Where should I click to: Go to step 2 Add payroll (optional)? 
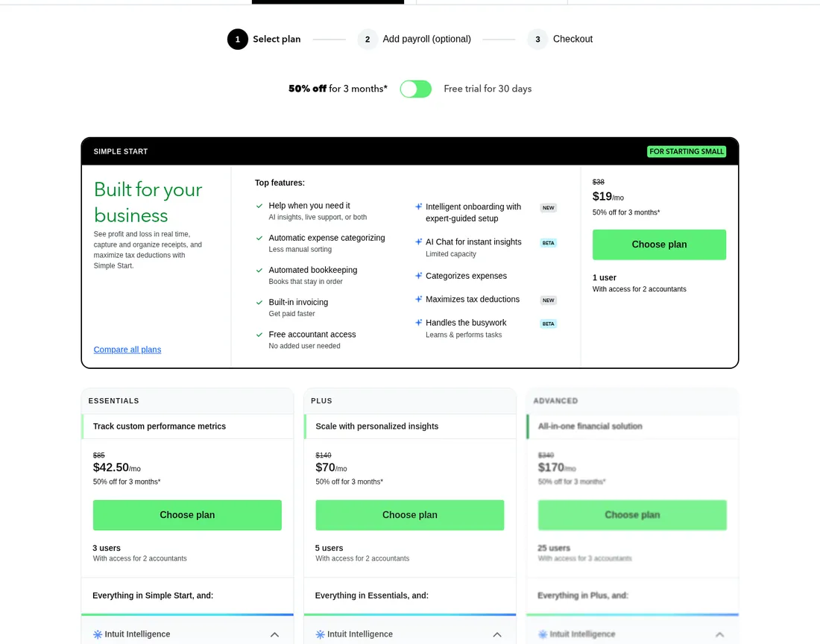tap(414, 40)
